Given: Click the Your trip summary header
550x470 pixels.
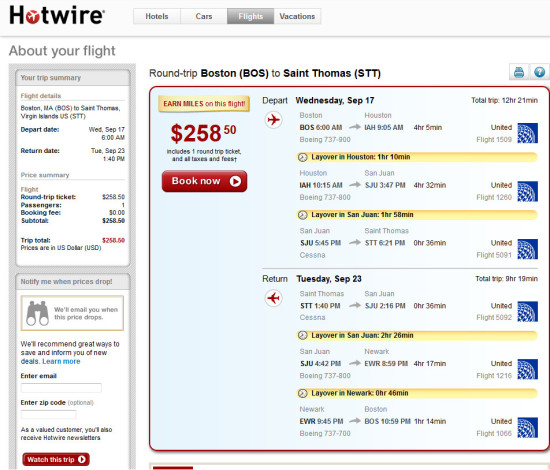Looking at the screenshot, I should [x=73, y=78].
